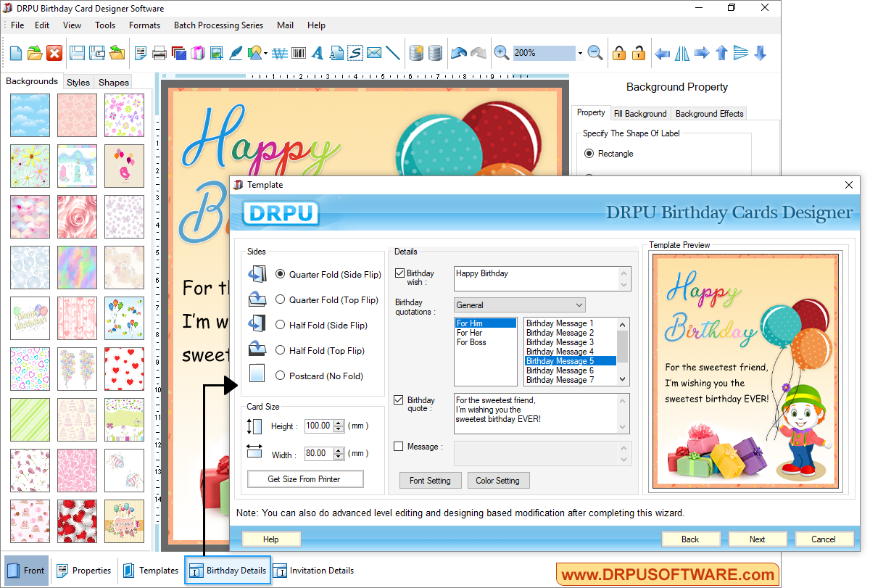Switch to the Fill Background tab
The image size is (870, 588).
pyautogui.click(x=640, y=113)
